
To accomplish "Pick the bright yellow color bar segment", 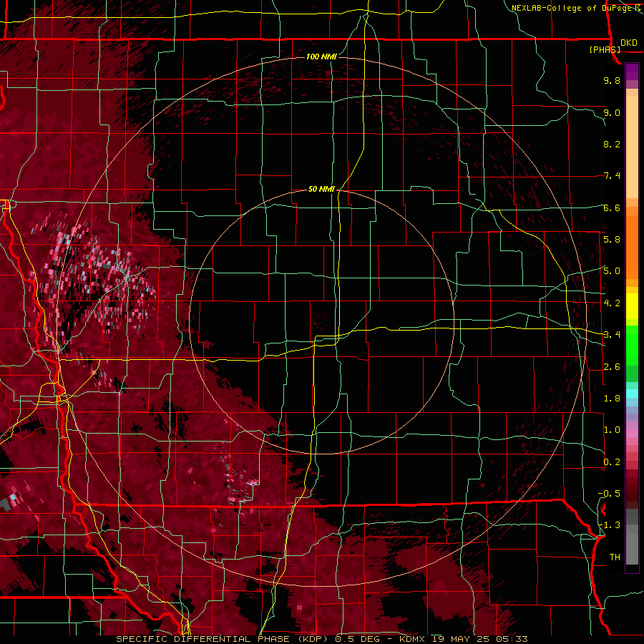I will tap(632, 306).
